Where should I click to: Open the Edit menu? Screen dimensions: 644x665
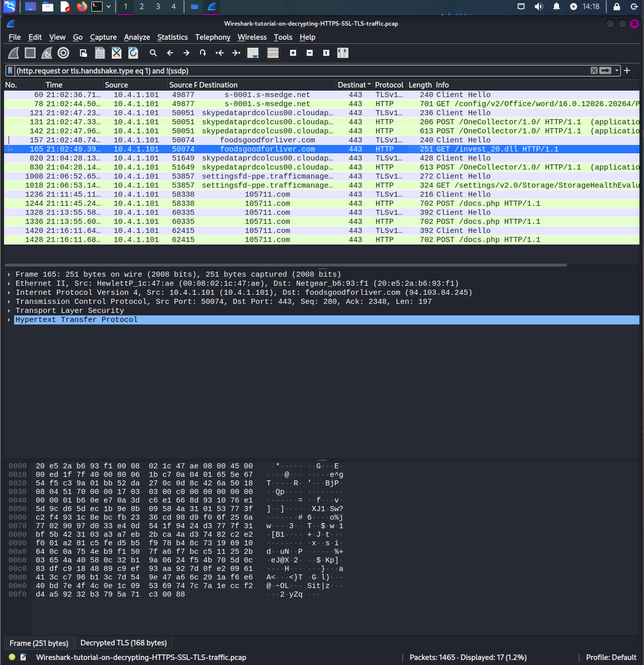coord(35,37)
